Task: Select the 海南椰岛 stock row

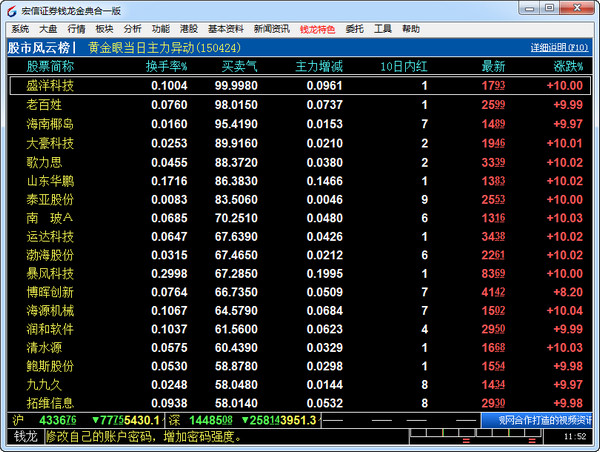Action: click(x=300, y=124)
